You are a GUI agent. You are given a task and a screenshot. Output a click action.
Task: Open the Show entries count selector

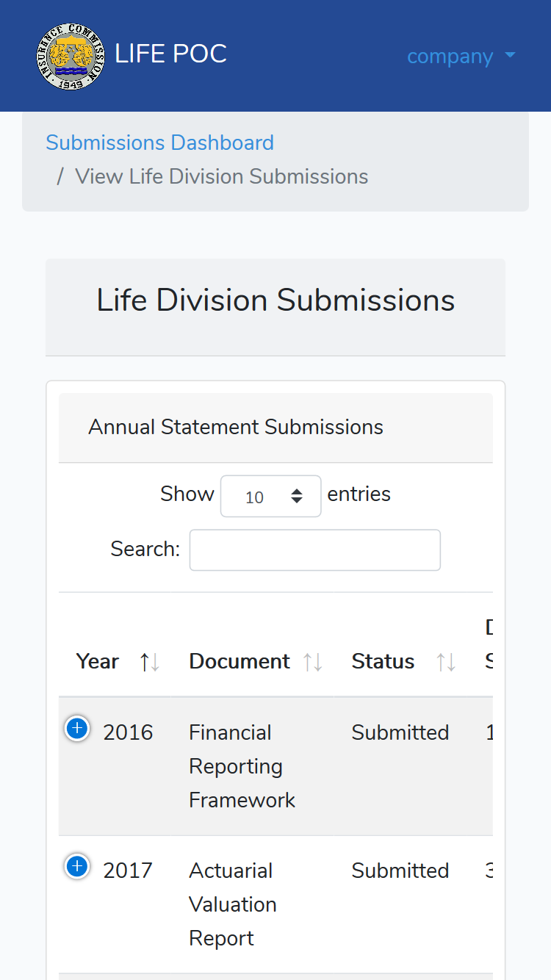coord(271,496)
